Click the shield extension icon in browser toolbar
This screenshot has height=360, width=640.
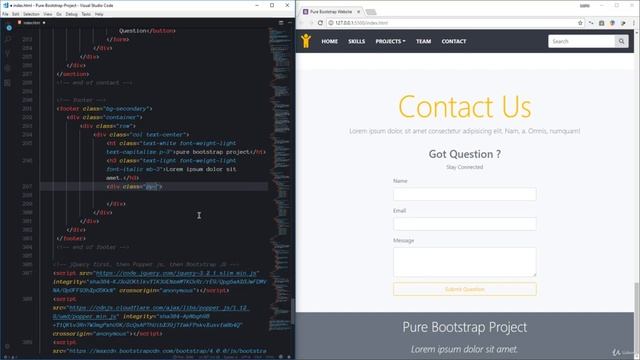(612, 23)
